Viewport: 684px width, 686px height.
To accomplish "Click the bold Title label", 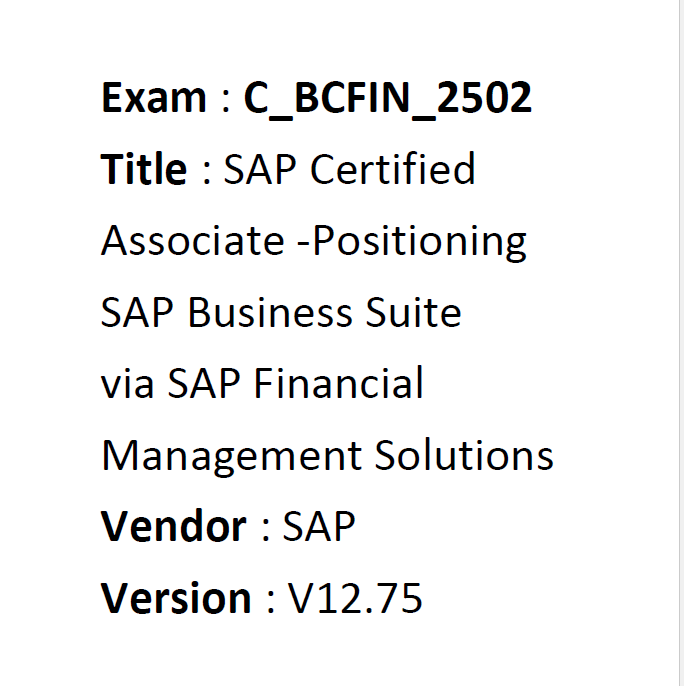I will click(144, 169).
